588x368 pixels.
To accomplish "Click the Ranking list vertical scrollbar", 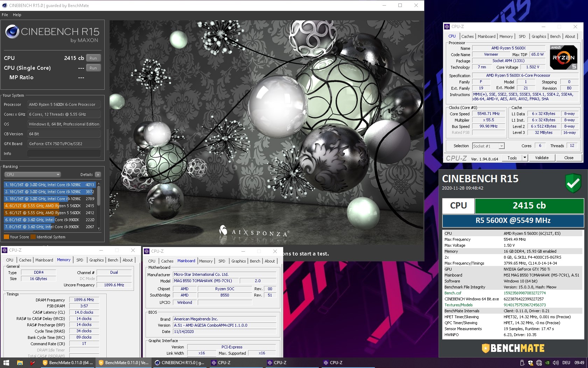I will (99, 206).
